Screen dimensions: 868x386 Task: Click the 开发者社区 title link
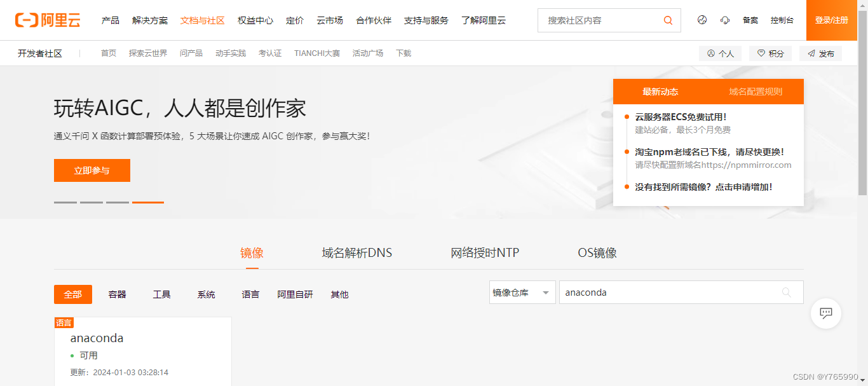tap(40, 53)
